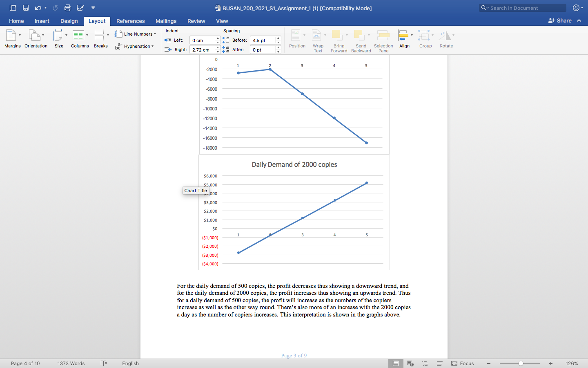Print the document using the printer icon

pos(68,8)
